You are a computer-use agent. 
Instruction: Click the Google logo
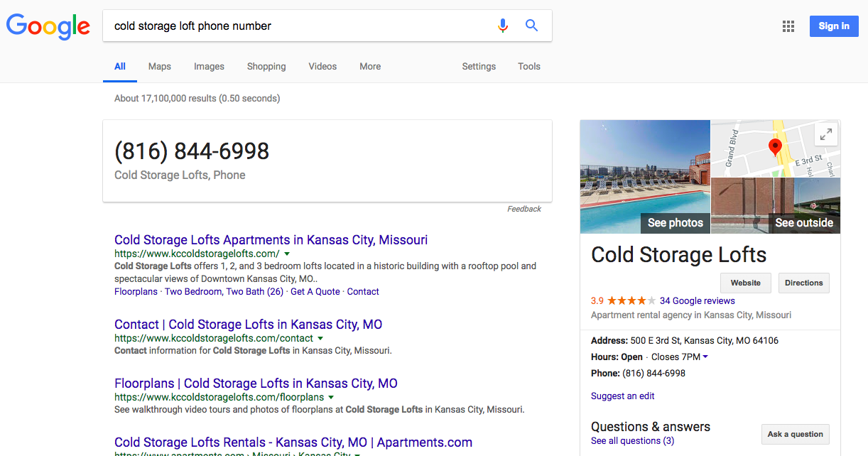click(x=48, y=26)
